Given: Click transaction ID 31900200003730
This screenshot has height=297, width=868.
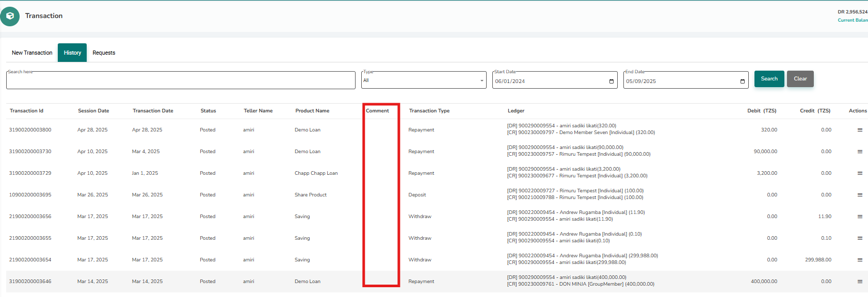Looking at the screenshot, I should [x=30, y=152].
